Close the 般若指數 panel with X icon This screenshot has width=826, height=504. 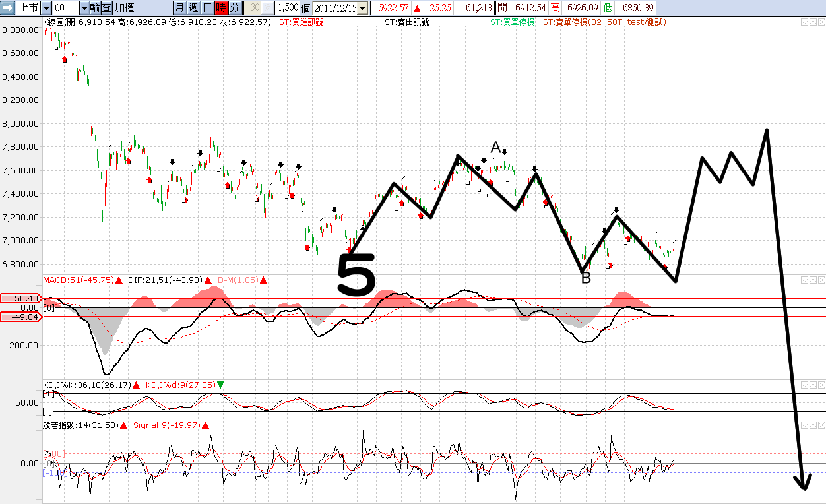pyautogui.click(x=821, y=425)
